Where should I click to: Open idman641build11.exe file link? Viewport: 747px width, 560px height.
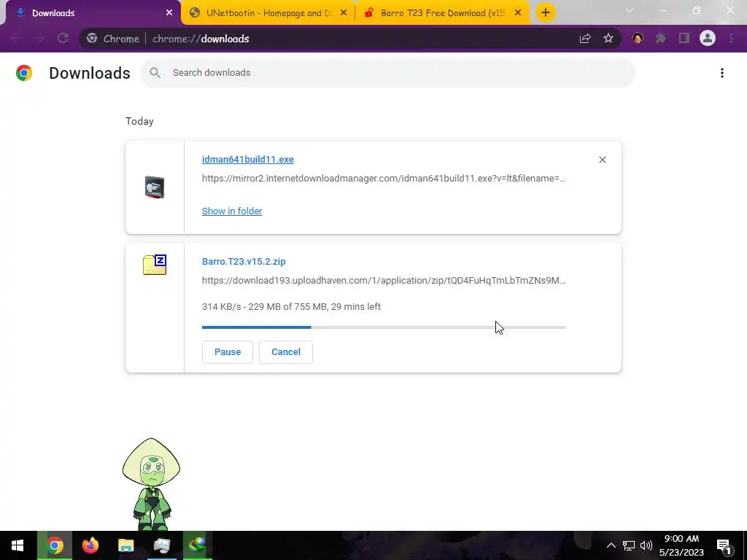coord(248,160)
